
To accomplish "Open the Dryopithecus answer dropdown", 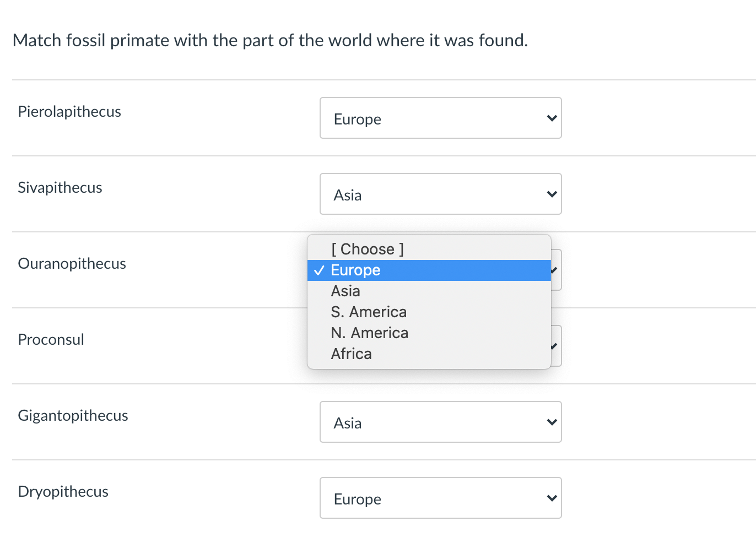I will 440,498.
